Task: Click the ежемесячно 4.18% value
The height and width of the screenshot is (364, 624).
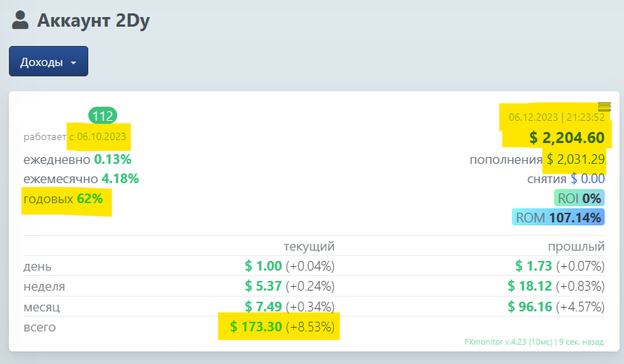Action: coord(119,179)
